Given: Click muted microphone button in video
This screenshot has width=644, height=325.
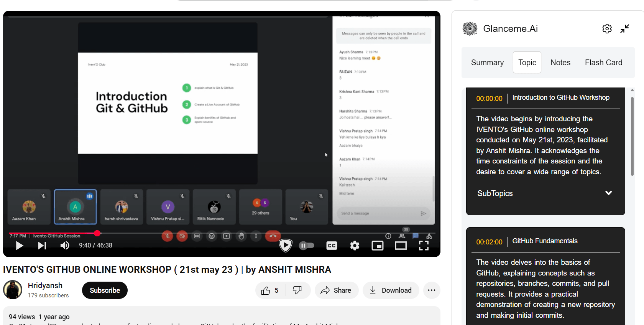Looking at the screenshot, I should [x=167, y=236].
